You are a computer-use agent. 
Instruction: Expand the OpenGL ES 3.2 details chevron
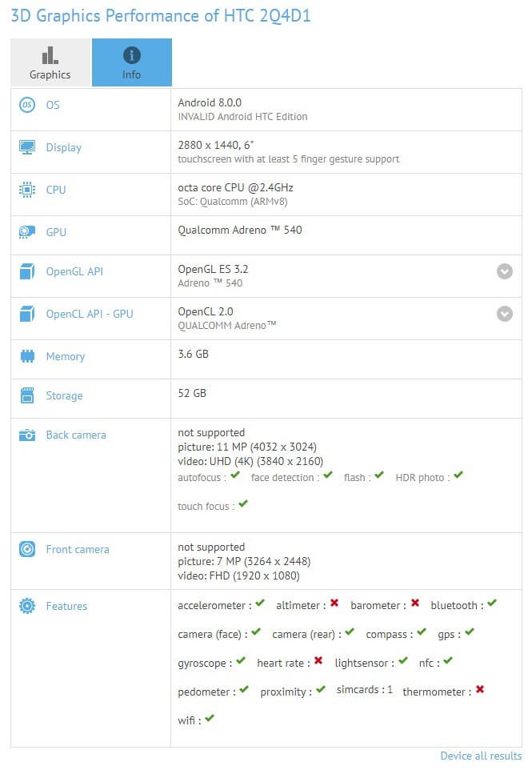coord(505,271)
